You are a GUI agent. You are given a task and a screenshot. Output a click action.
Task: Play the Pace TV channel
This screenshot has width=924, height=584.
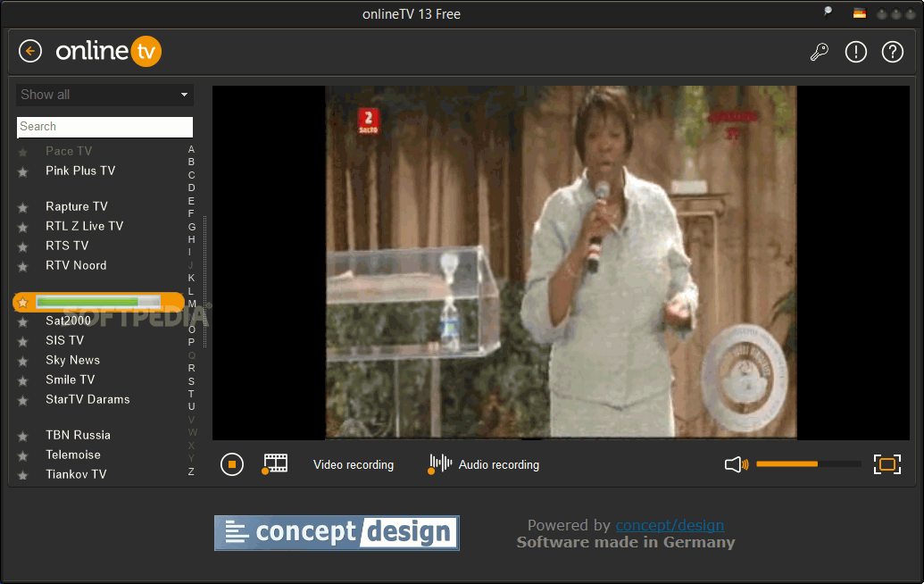pos(69,152)
